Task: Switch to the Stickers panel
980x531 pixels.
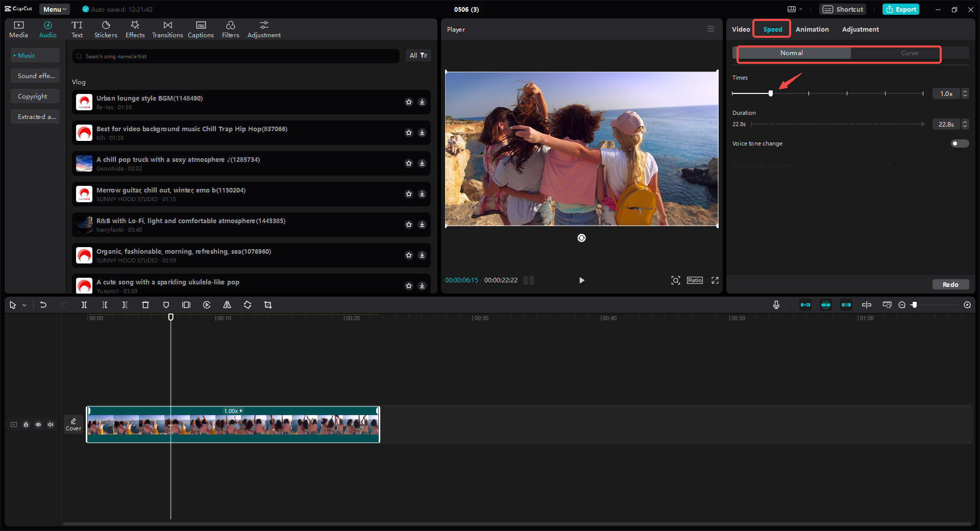Action: pyautogui.click(x=106, y=29)
